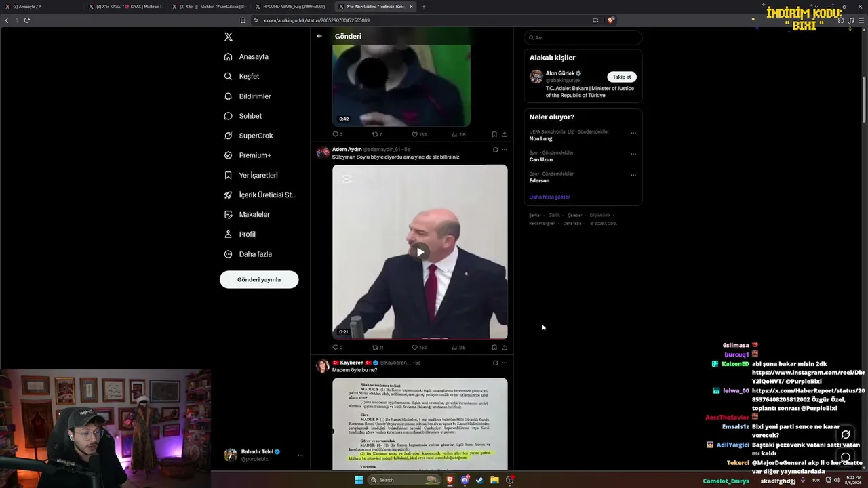Open more options for Noa Lang trend

pos(633,133)
